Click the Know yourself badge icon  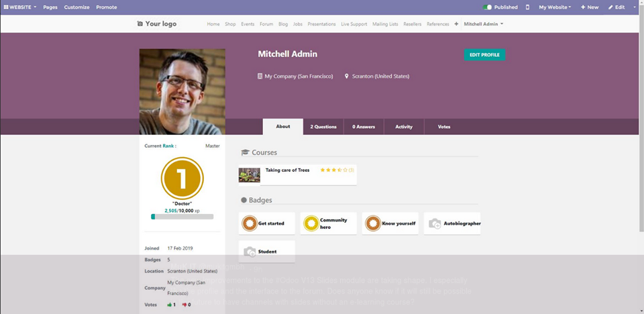point(373,223)
